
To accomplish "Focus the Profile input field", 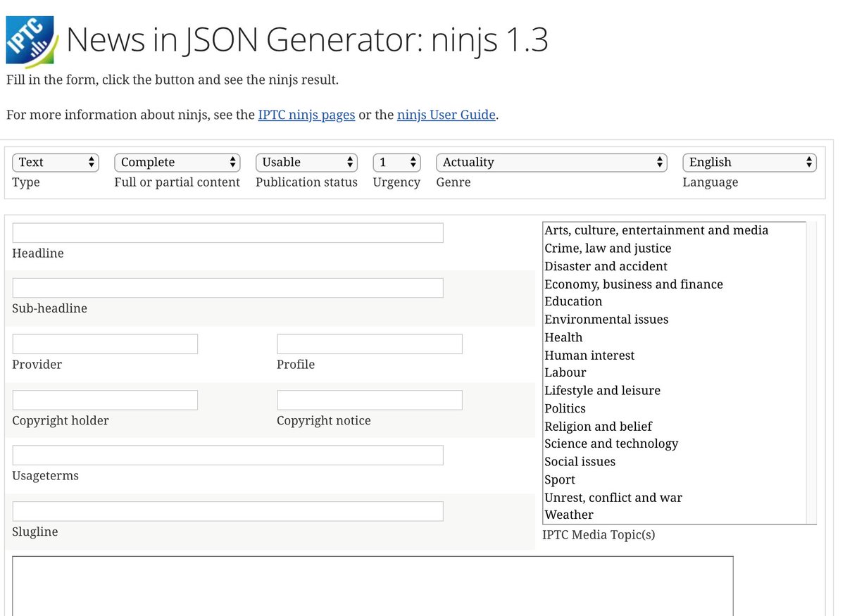I will (370, 344).
